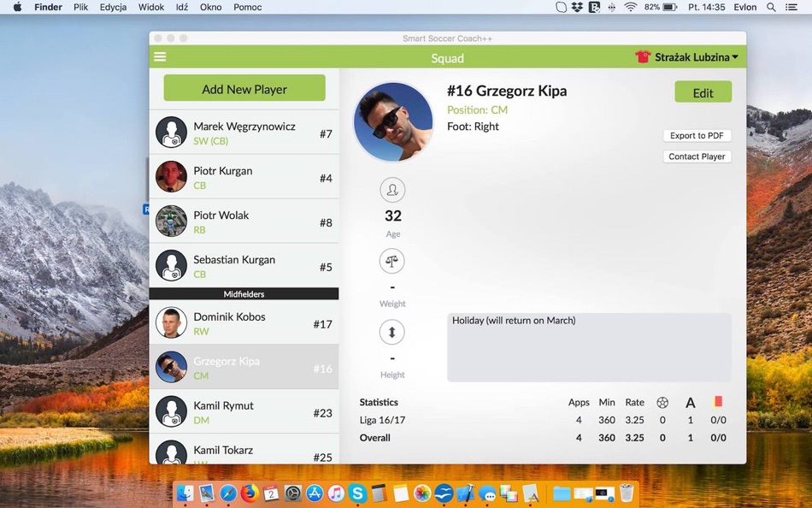Click the Dropbox menu bar icon
812x508 pixels.
[x=578, y=7]
